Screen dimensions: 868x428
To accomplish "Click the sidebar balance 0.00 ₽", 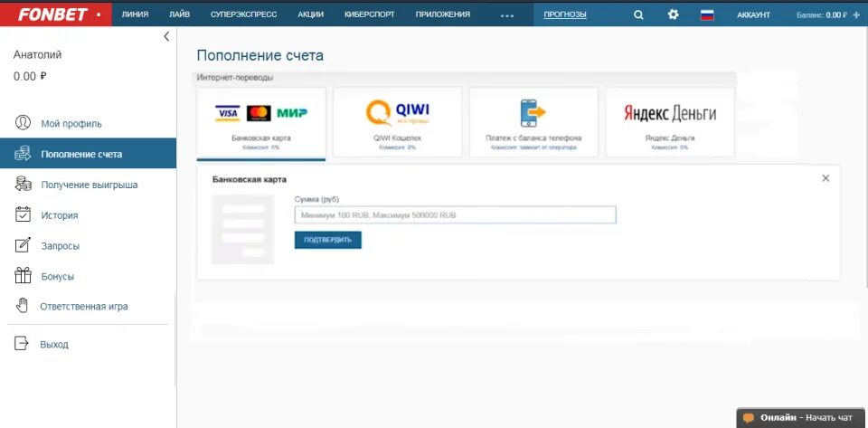I will 30,76.
